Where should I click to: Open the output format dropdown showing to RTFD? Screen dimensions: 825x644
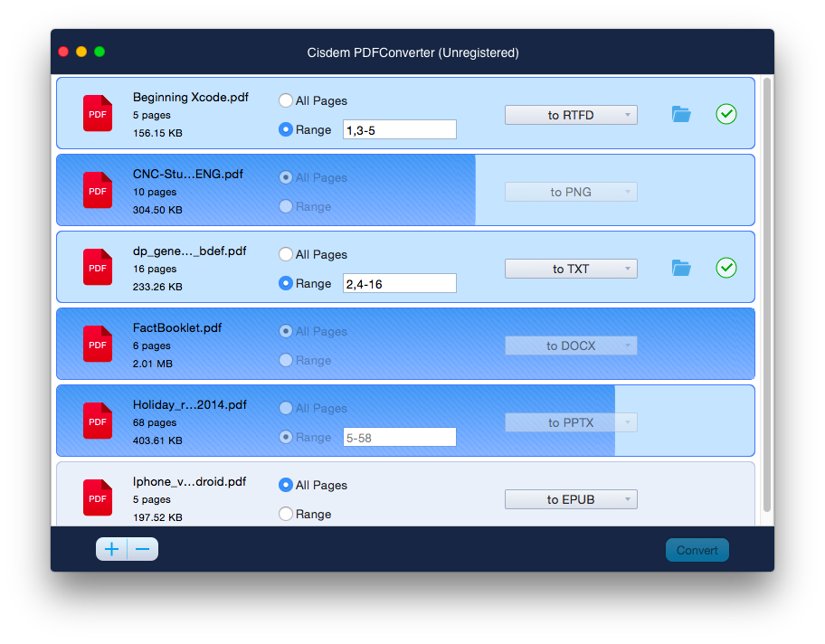[x=571, y=114]
